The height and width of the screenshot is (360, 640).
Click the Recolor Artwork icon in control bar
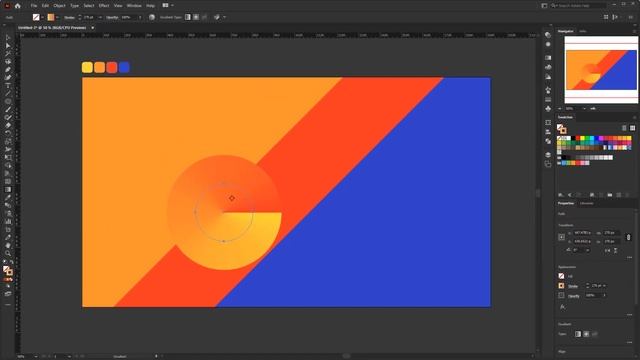click(x=152, y=17)
